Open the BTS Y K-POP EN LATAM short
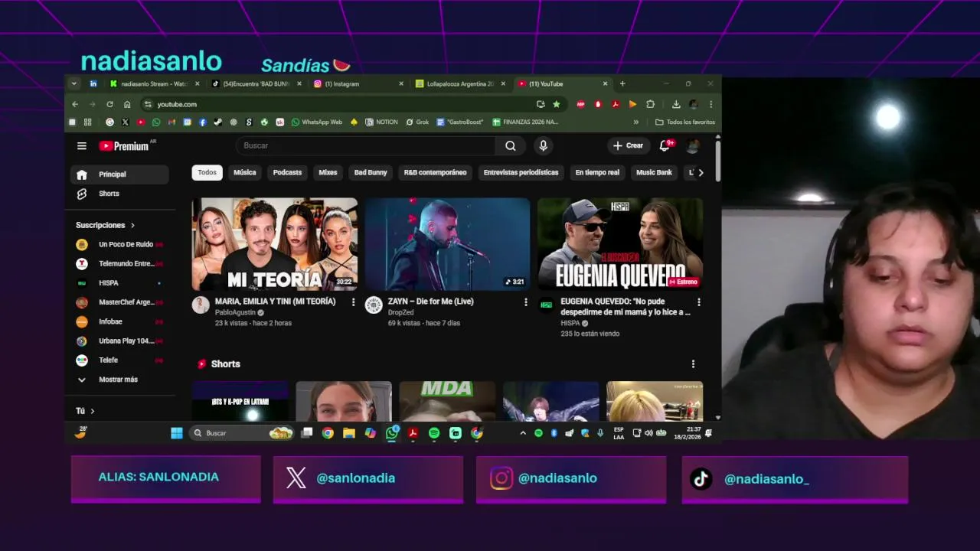Screen dimensions: 980x551 (x=240, y=400)
